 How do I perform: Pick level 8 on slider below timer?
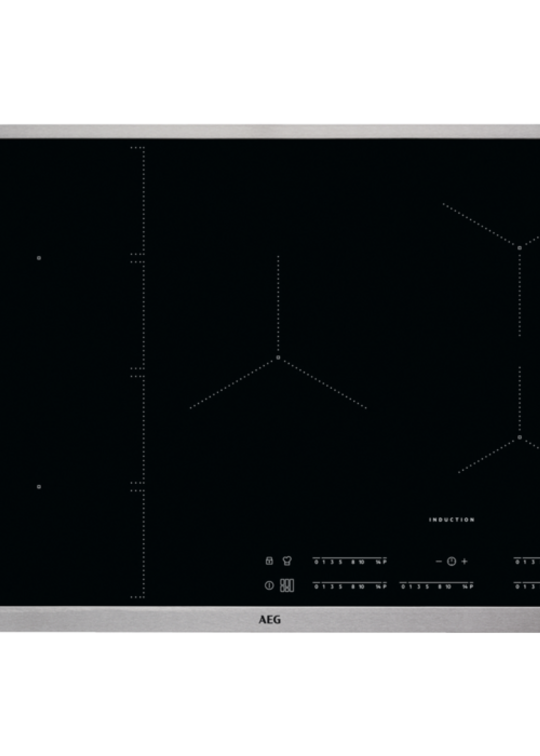[440, 587]
